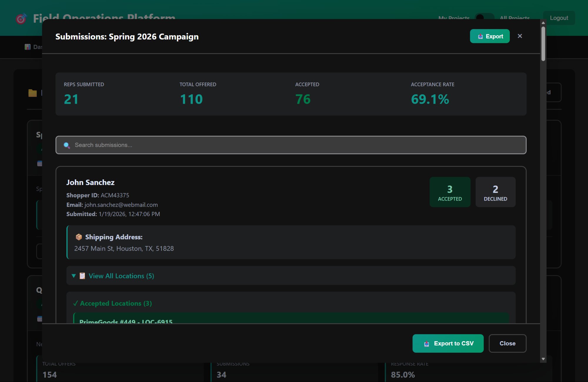Click the Reps Submitted value 21

click(x=71, y=99)
